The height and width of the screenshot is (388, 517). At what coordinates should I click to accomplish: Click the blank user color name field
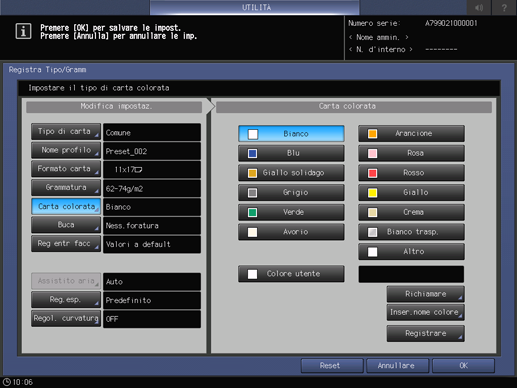[411, 274]
